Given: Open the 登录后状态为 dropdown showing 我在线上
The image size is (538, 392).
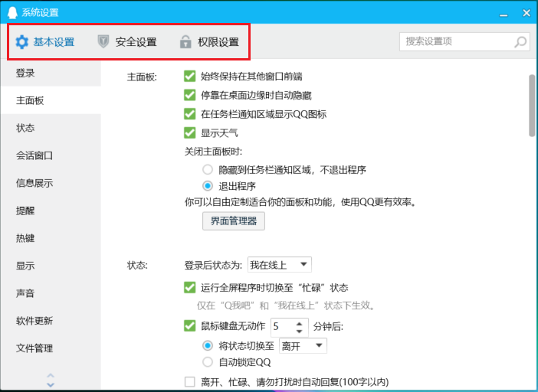Looking at the screenshot, I should click(280, 265).
